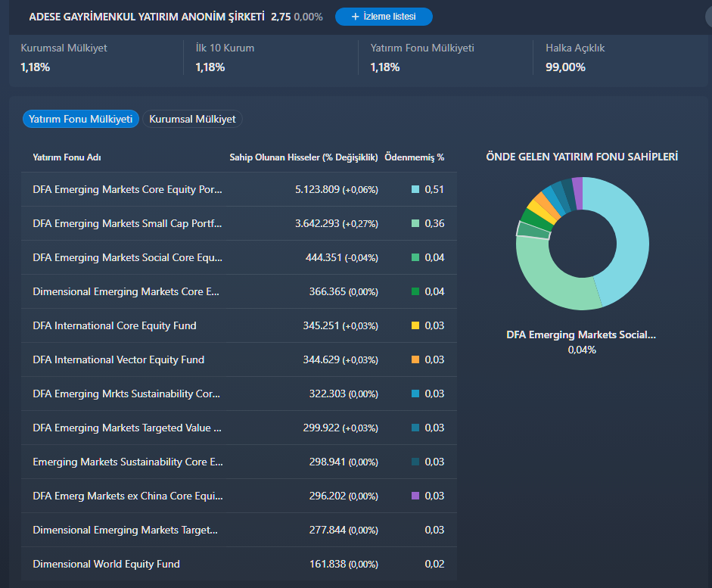Viewport: 712px width, 588px height.
Task: Open DFA Emerging Mrkts Sustainability Core row
Action: [x=239, y=394]
